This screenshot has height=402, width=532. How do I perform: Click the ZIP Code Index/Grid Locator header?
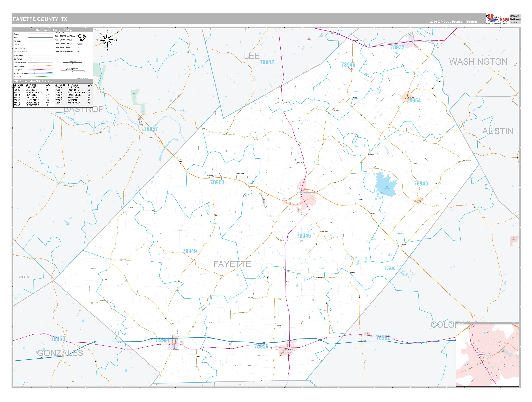tap(33, 81)
